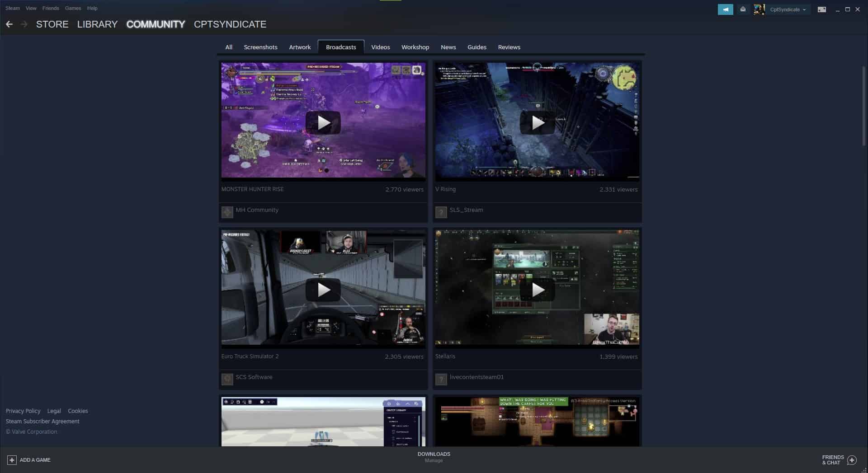Screen dimensions: 868x473
Task: Open Steam announcements via the megaphone icon
Action: [726, 9]
